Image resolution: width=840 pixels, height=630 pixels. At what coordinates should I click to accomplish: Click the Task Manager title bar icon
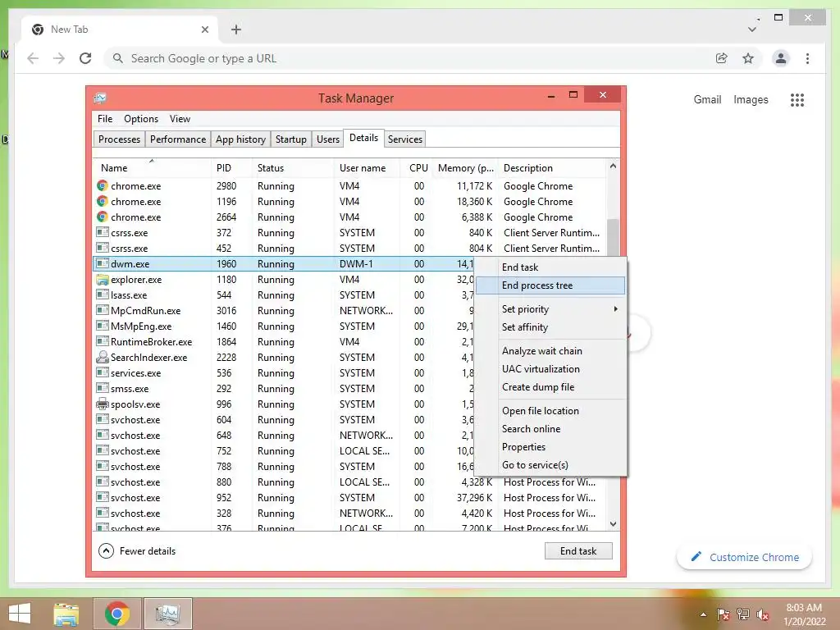(x=100, y=98)
